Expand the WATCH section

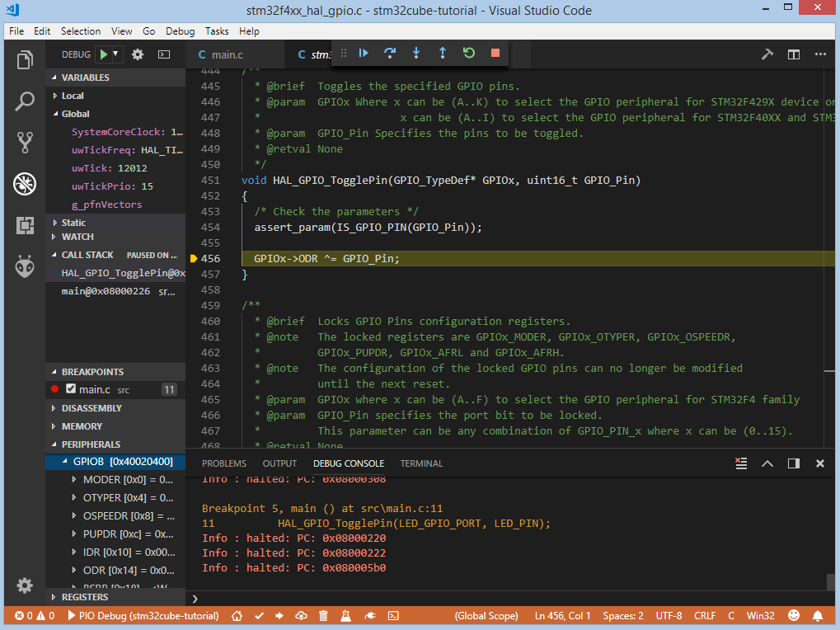point(115,237)
